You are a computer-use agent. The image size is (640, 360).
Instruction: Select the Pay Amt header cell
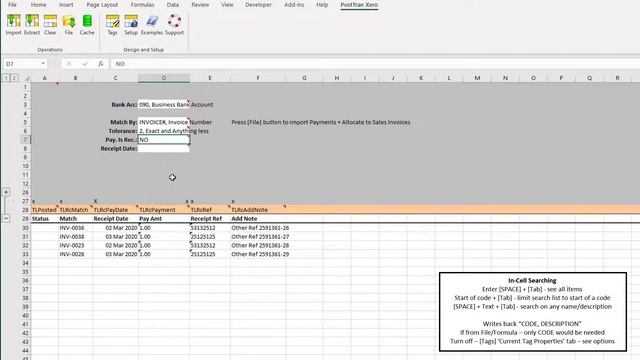pyautogui.click(x=164, y=219)
